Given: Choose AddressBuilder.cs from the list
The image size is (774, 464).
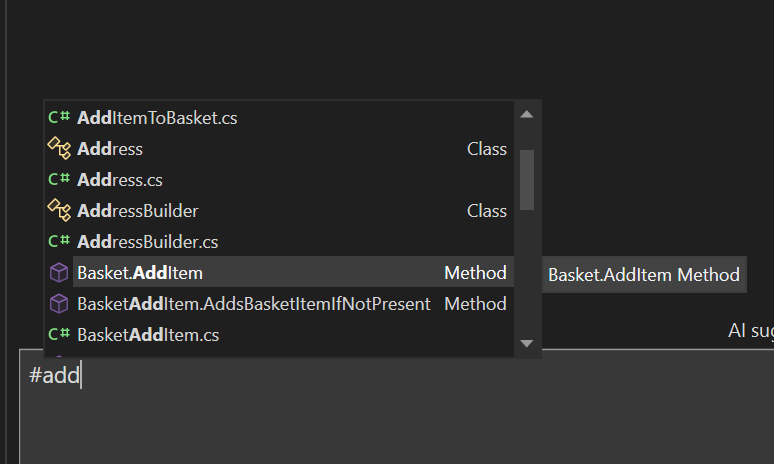Looking at the screenshot, I should [x=148, y=242].
